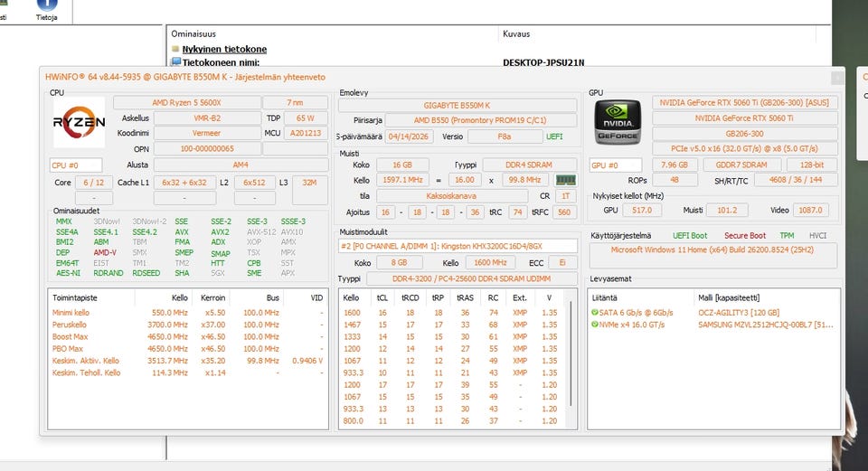Click the 0.9406 V VID value
This screenshot has height=471, width=868.
pyautogui.click(x=307, y=361)
